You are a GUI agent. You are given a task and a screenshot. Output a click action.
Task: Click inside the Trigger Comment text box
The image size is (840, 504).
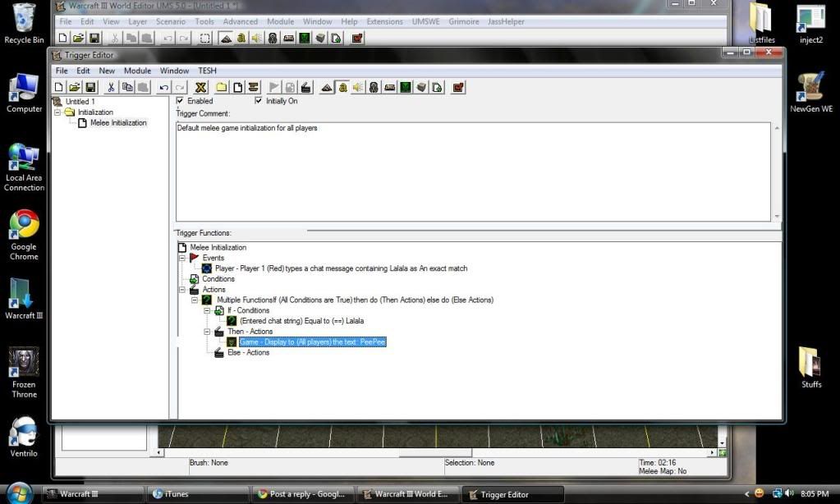(x=473, y=172)
